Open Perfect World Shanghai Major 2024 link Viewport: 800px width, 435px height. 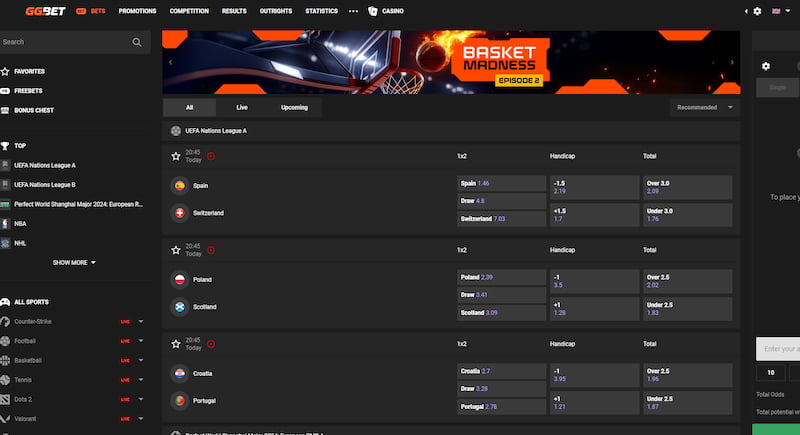click(79, 204)
